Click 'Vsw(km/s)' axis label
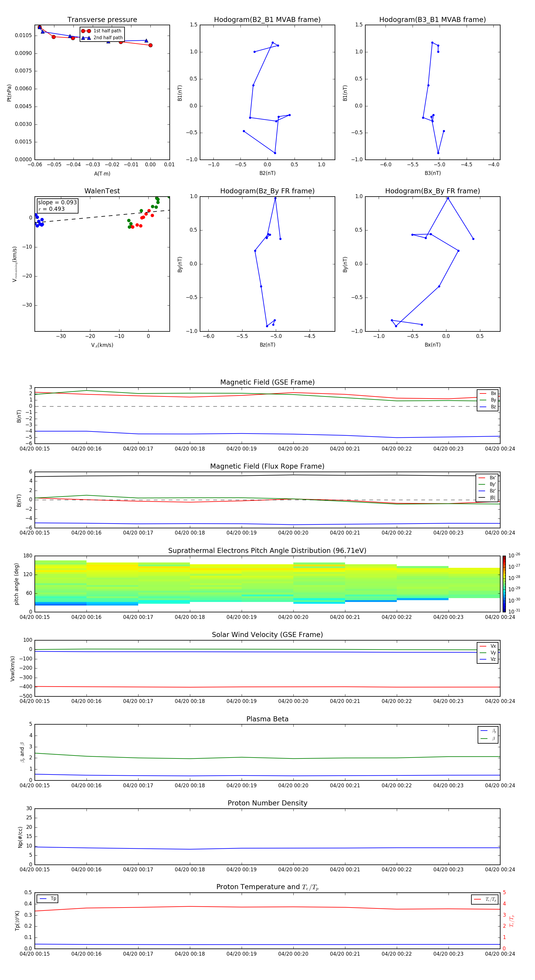Screen dimensions: 535x980 click(x=12, y=668)
